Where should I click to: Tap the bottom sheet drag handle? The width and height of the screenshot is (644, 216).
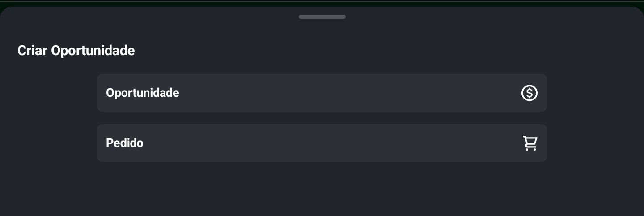pyautogui.click(x=322, y=17)
